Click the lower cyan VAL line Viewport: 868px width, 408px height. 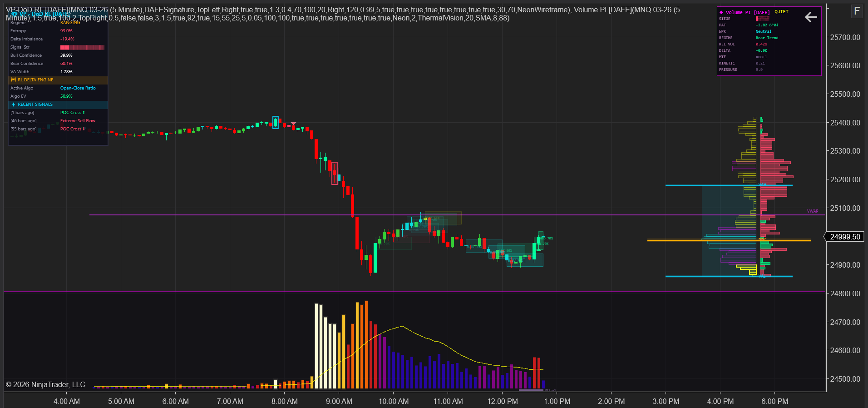tap(729, 277)
